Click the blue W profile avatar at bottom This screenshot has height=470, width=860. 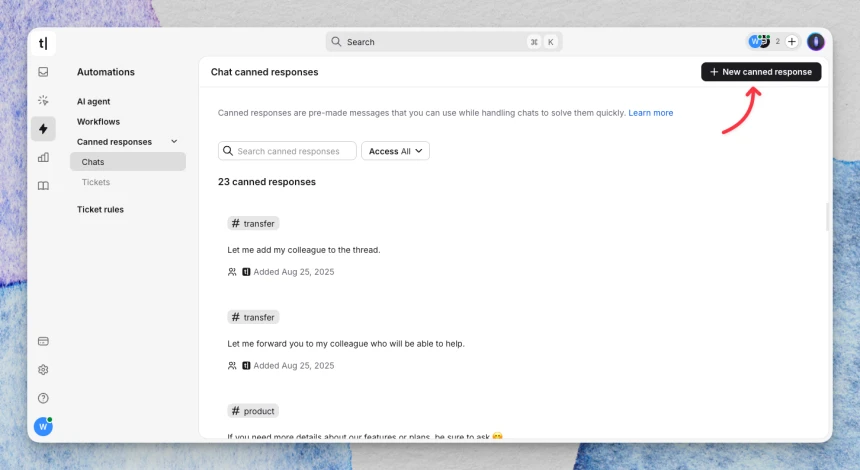click(43, 427)
